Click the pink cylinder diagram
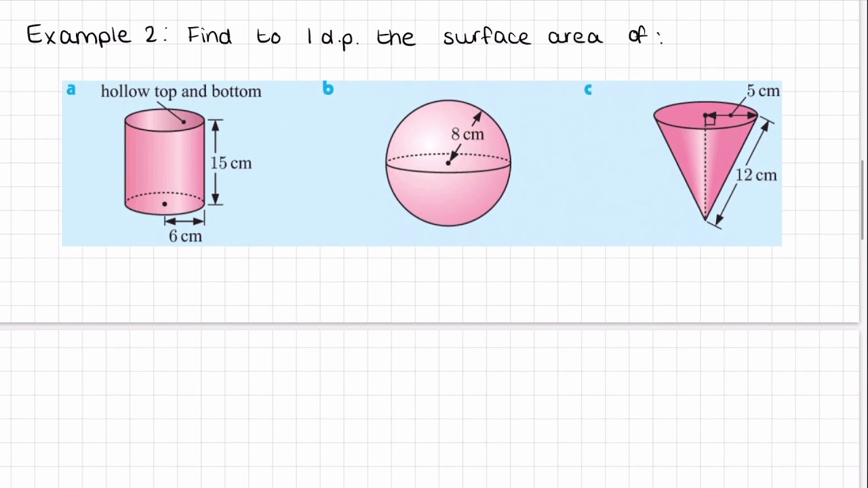 coord(165,162)
